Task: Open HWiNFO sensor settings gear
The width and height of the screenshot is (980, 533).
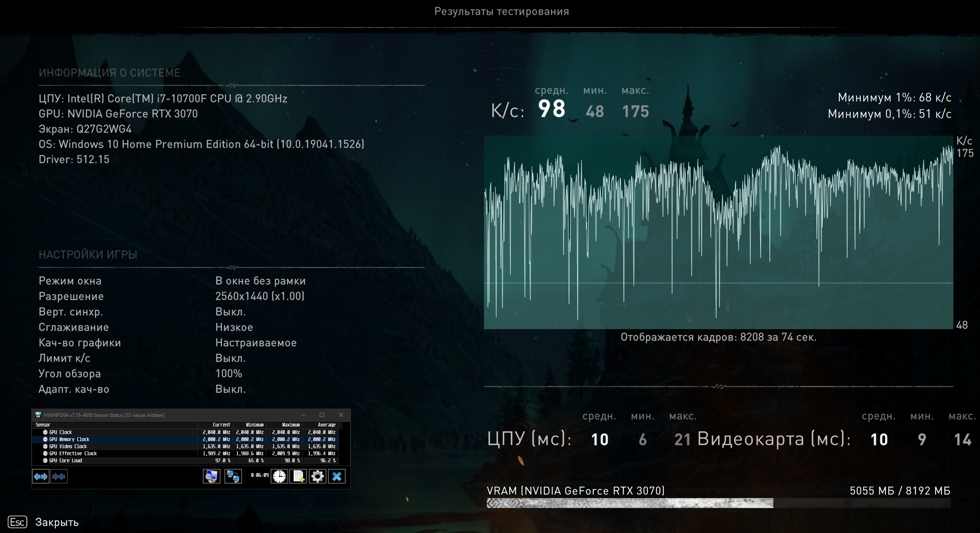Action: point(318,476)
